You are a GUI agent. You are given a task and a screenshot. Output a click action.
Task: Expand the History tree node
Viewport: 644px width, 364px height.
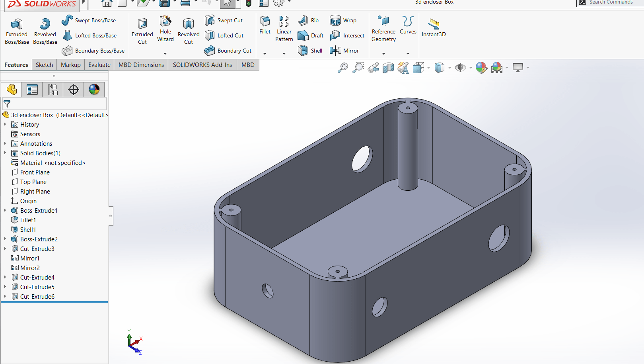5,125
